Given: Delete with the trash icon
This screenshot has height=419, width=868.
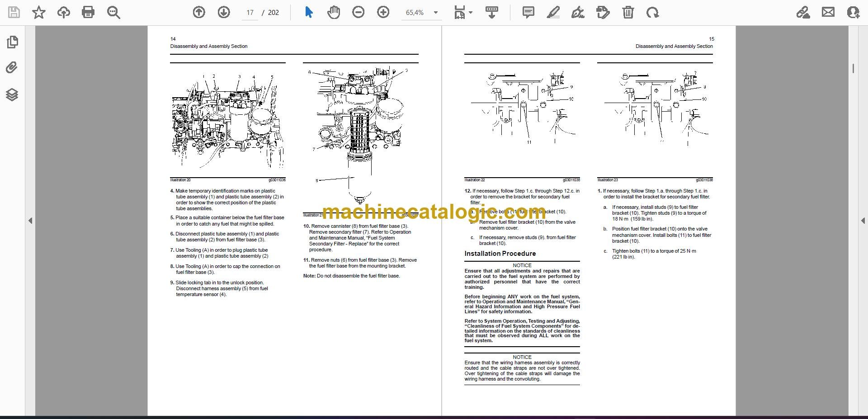Looking at the screenshot, I should (x=628, y=12).
